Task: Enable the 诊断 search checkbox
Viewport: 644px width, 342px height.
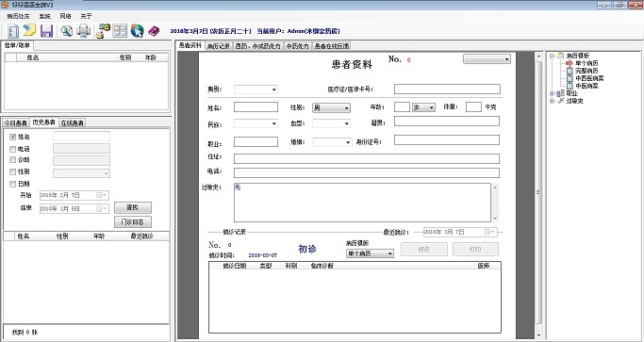Action: point(13,160)
